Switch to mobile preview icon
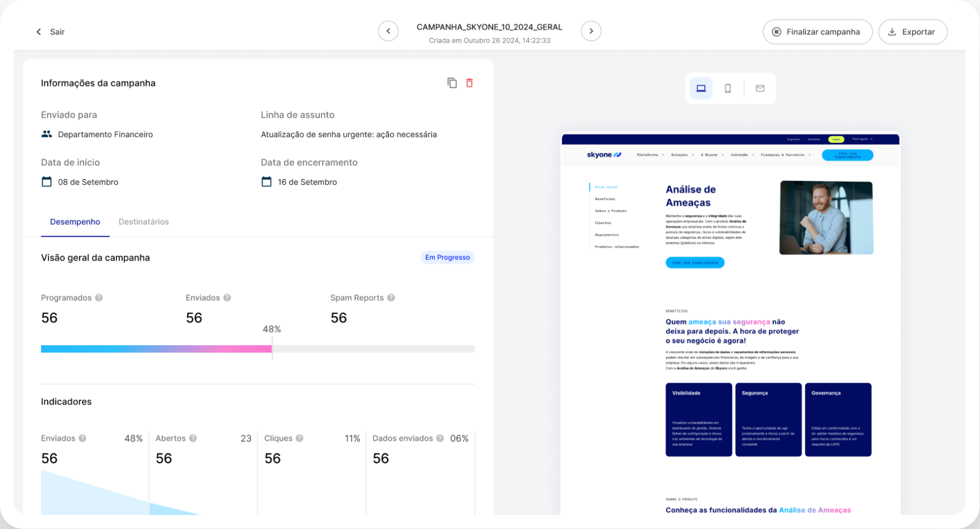980x529 pixels. [728, 89]
